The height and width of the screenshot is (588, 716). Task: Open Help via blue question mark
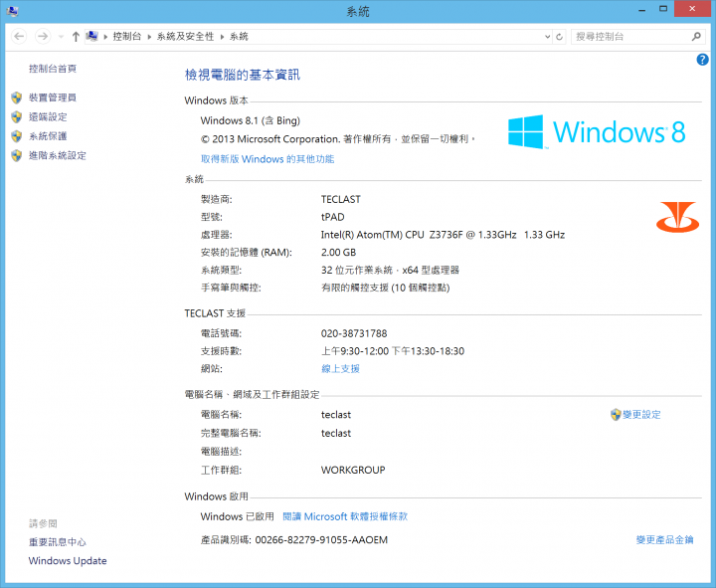pyautogui.click(x=702, y=60)
